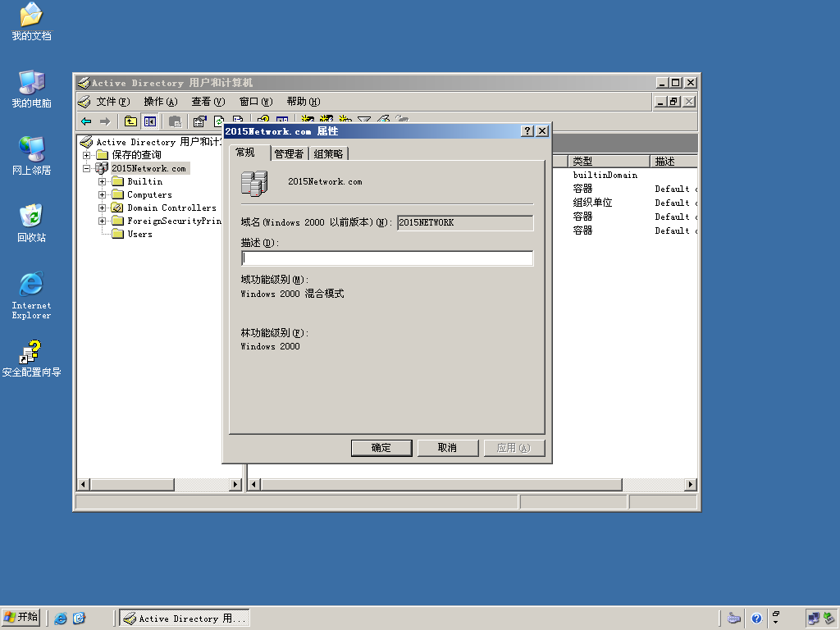This screenshot has height=630, width=840.
Task: Open the 查看(V) menu
Action: [x=208, y=101]
